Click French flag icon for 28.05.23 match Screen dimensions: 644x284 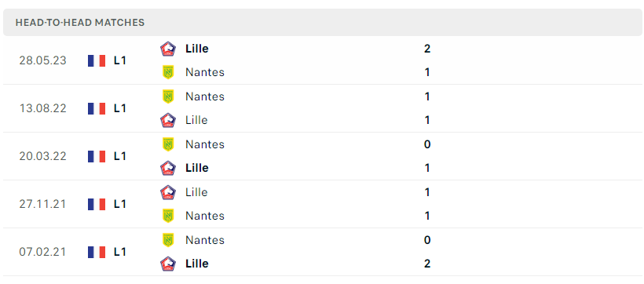point(97,60)
